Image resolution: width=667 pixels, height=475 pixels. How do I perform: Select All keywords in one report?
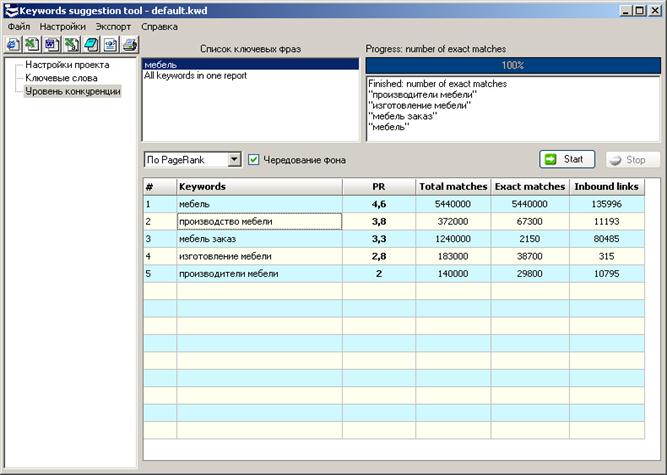pos(195,76)
